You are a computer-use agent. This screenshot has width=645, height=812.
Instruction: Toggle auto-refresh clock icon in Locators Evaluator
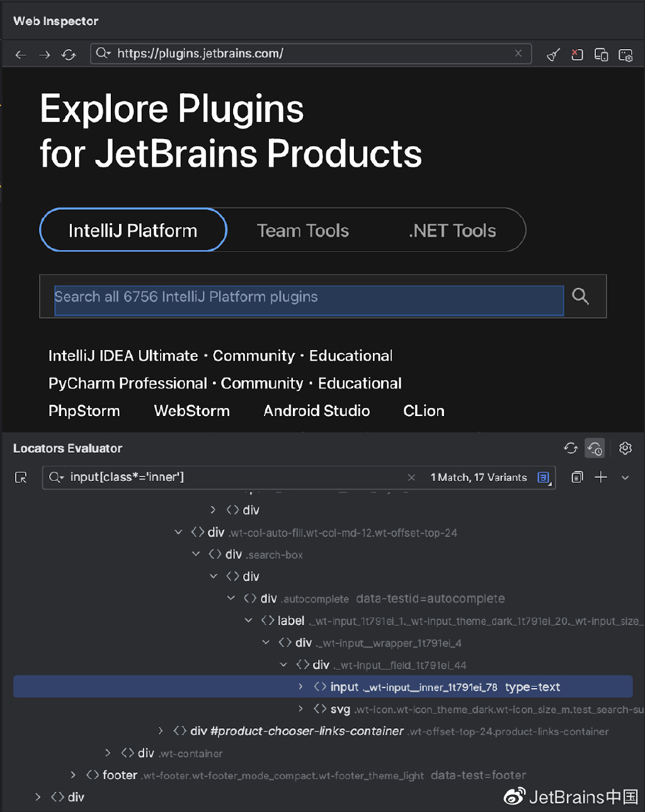tap(595, 448)
